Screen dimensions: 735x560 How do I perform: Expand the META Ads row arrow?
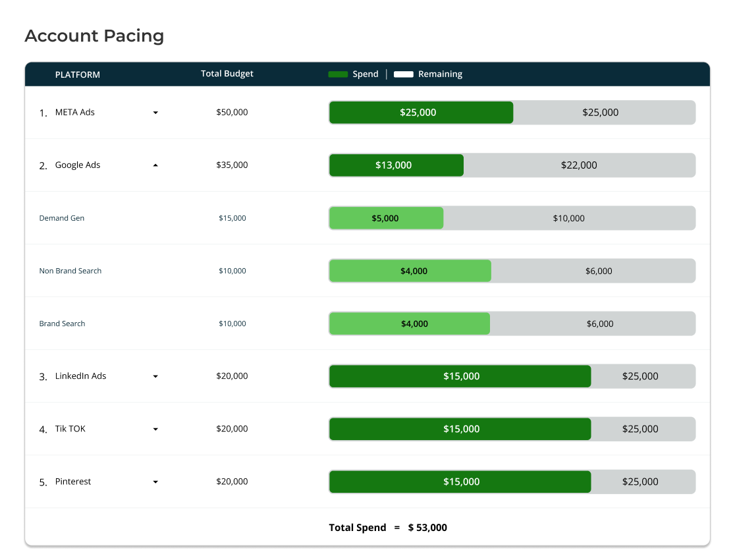(x=155, y=113)
